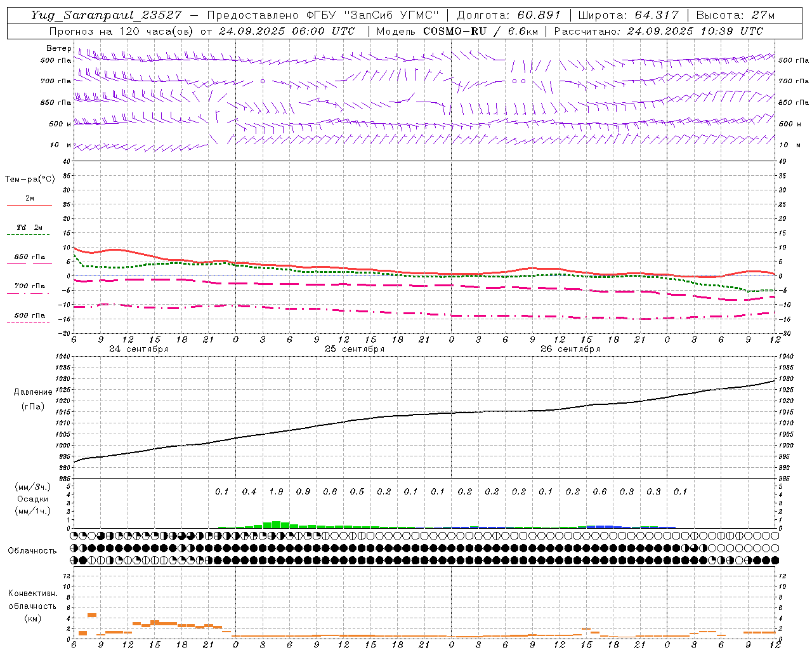Click the "Прогноз на 120 часа(ов)" text

click(x=122, y=31)
